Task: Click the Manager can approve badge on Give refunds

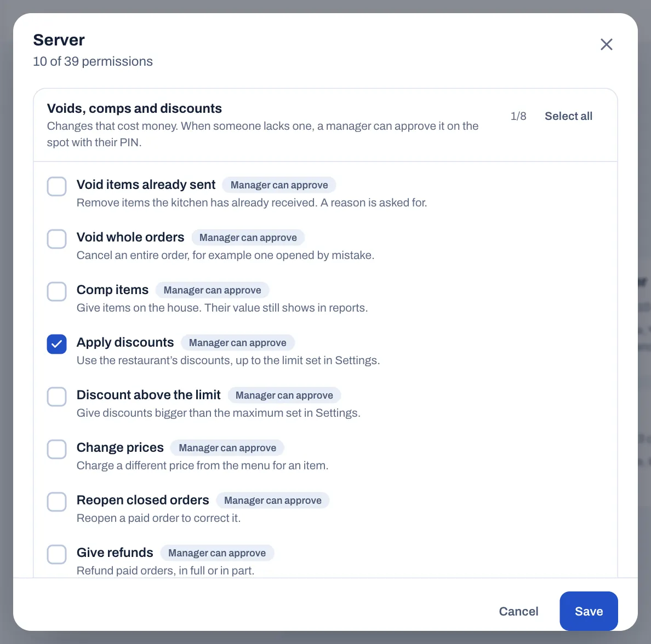Action: click(x=216, y=553)
